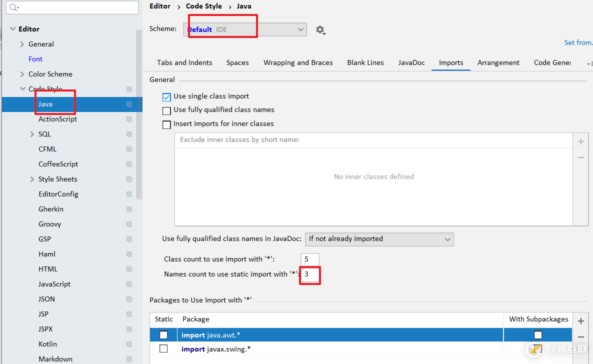Open the Font settings page

35,59
